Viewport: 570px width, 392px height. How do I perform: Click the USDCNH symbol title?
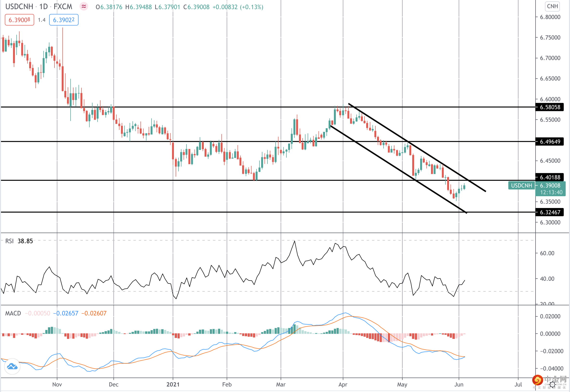[x=19, y=7]
